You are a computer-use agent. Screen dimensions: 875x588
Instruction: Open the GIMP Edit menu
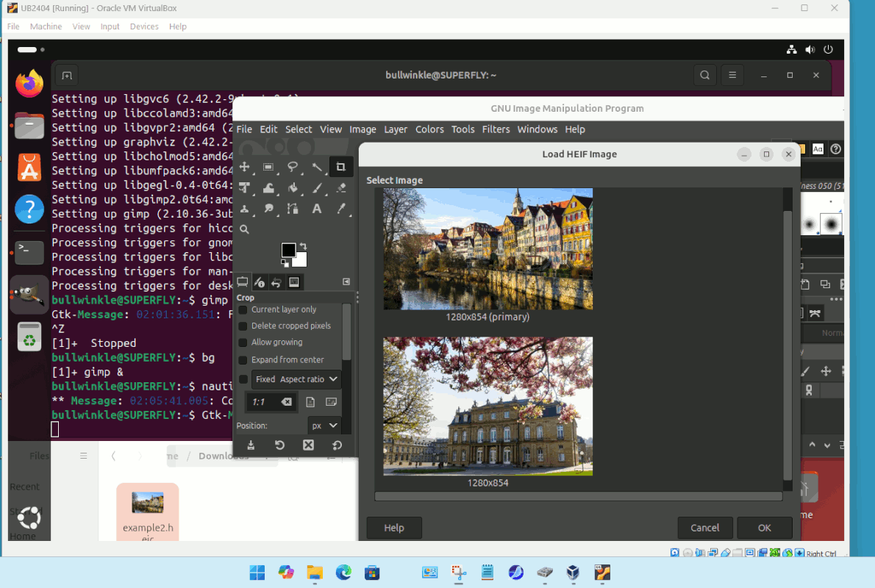pyautogui.click(x=268, y=129)
